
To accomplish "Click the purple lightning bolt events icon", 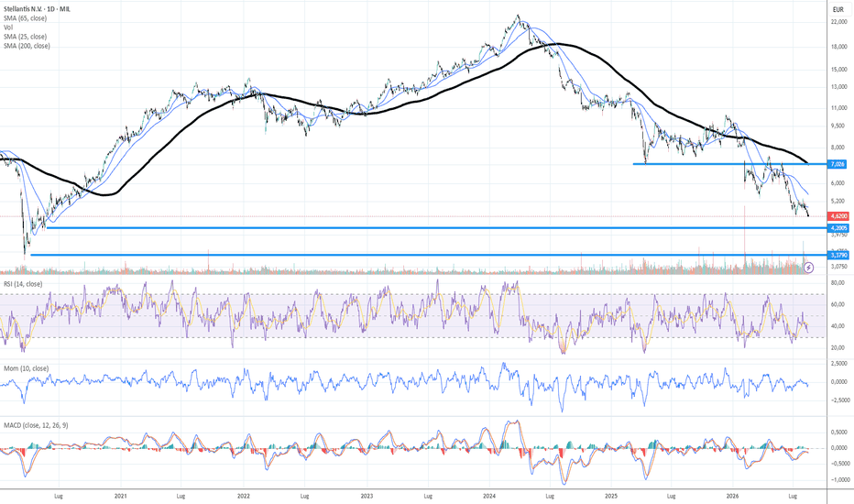I will pyautogui.click(x=809, y=267).
